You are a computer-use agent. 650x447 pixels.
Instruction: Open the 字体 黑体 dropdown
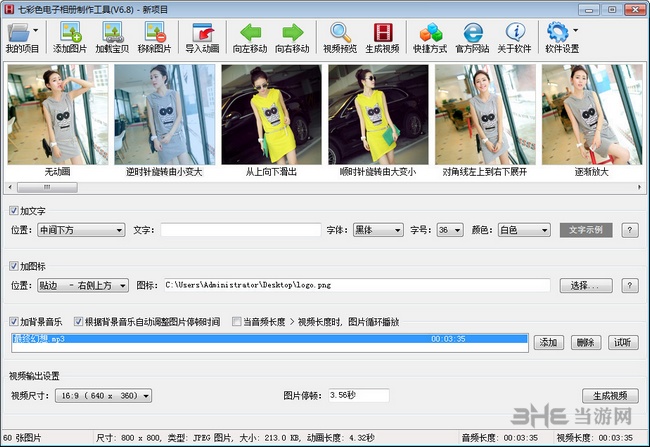coord(378,230)
